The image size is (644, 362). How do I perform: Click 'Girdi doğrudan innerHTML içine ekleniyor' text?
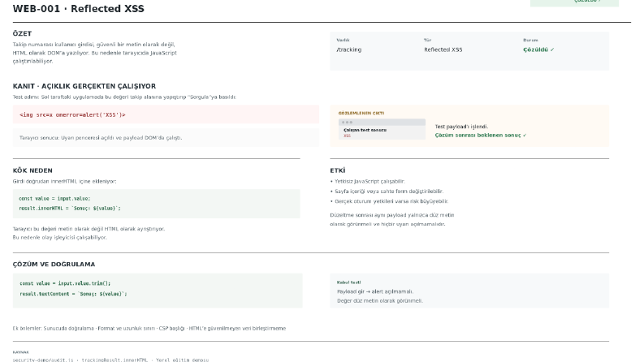pyautogui.click(x=64, y=182)
